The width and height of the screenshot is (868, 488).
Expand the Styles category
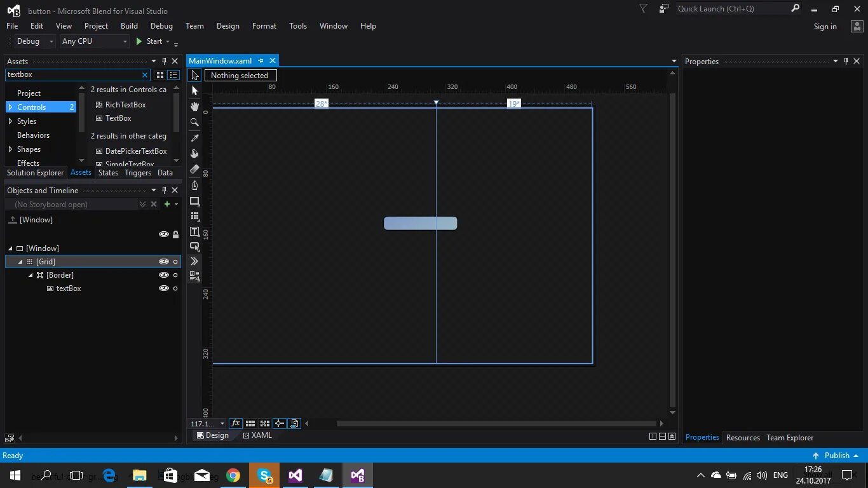(x=10, y=121)
